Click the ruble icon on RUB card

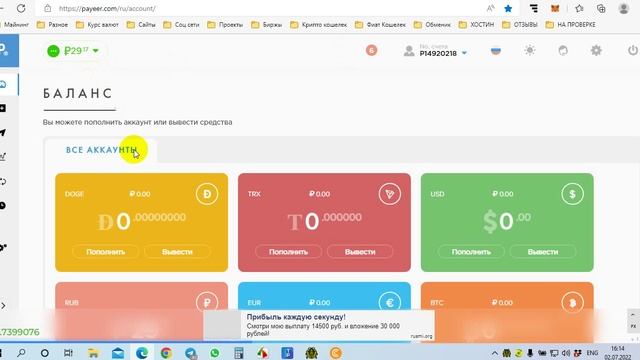207,302
